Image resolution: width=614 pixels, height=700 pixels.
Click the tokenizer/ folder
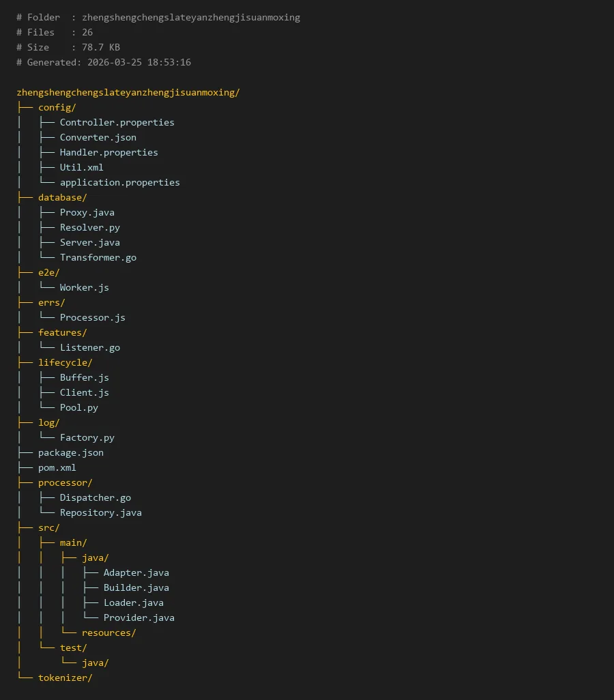[x=65, y=677]
